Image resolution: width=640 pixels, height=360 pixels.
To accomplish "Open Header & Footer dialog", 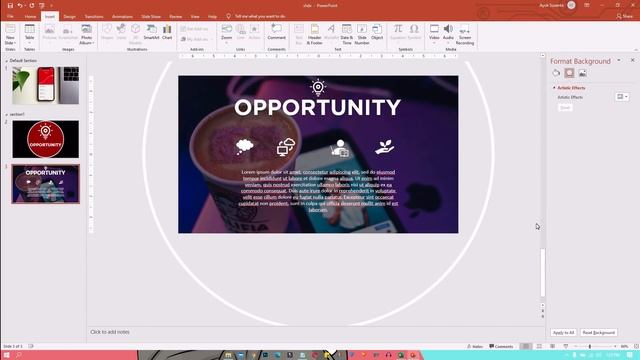I will tap(314, 34).
